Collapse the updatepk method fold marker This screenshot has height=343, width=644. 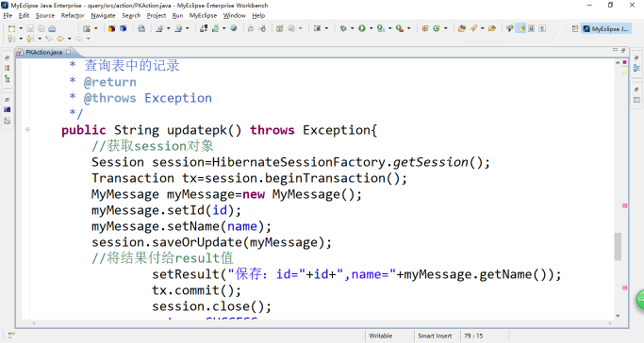coord(27,130)
